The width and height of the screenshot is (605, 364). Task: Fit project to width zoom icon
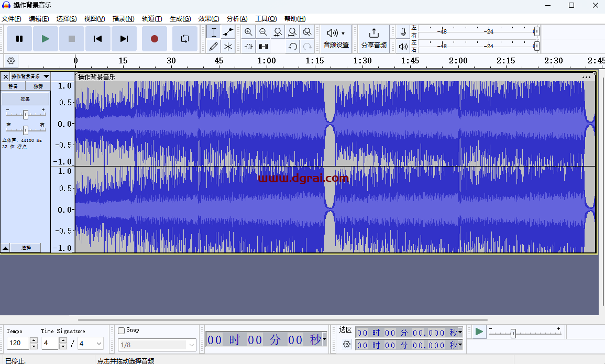(x=292, y=32)
